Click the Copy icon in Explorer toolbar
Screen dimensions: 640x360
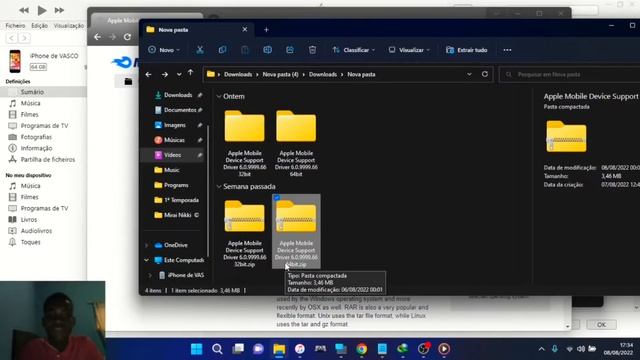(x=222, y=50)
